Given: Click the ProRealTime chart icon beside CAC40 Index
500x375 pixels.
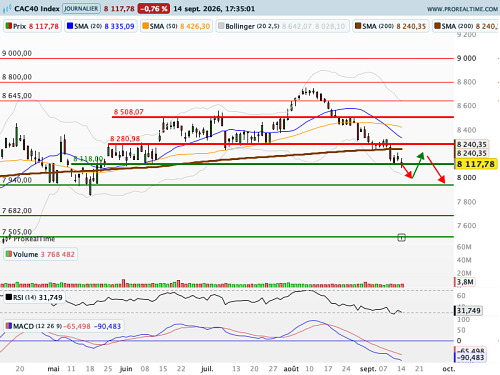Looking at the screenshot, I should (x=7, y=9).
